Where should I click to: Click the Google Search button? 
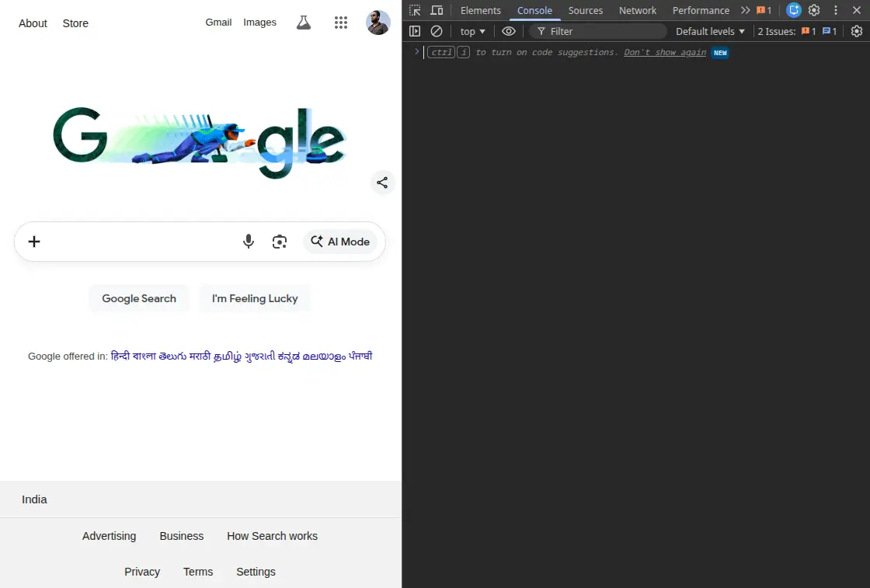[139, 298]
